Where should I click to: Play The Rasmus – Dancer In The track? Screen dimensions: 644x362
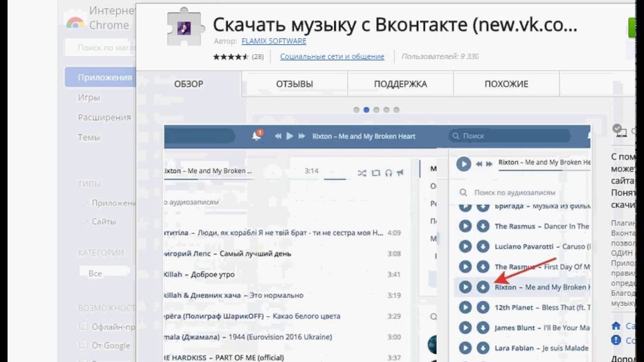[x=465, y=226]
